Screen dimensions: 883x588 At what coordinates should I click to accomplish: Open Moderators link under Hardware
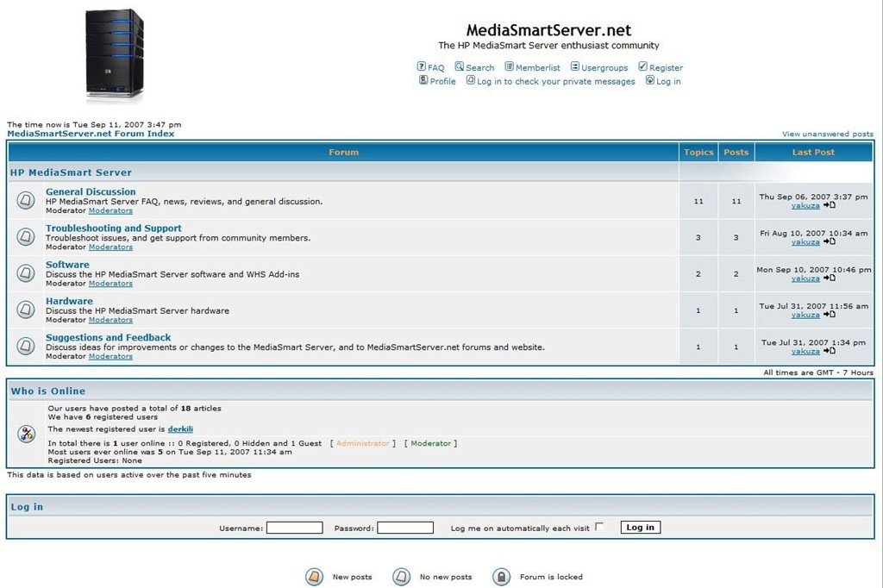click(110, 320)
